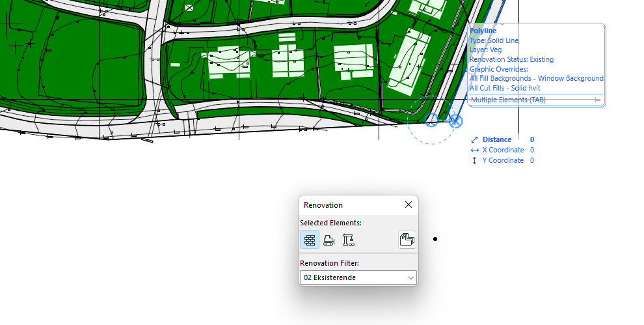Click Multiple Elements (TAB) in info tag
This screenshot has height=325, width=644.
[508, 100]
